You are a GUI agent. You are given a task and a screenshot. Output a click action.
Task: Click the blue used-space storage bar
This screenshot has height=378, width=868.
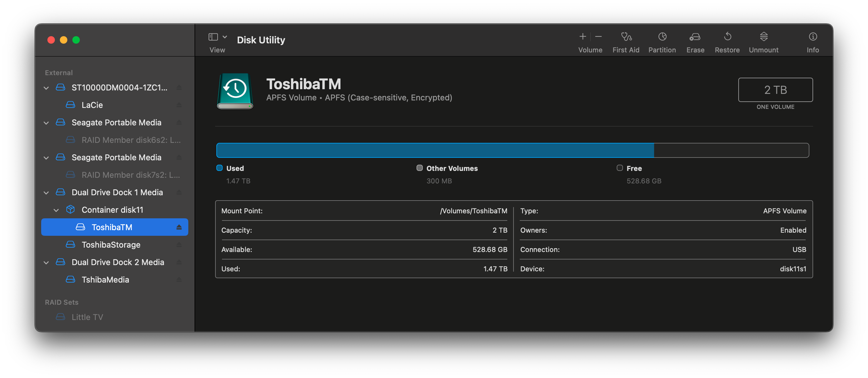click(435, 150)
